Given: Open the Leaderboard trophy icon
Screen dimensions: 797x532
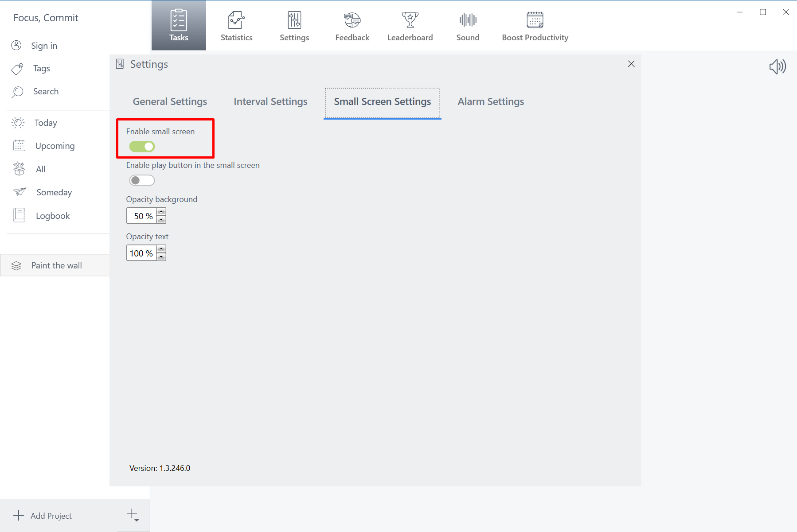Looking at the screenshot, I should [410, 20].
